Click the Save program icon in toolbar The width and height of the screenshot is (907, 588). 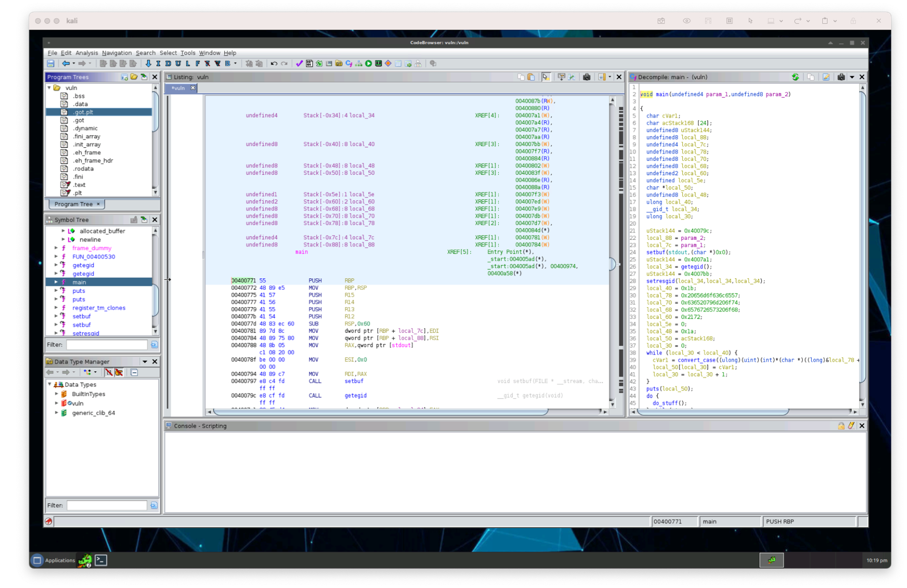click(x=51, y=64)
